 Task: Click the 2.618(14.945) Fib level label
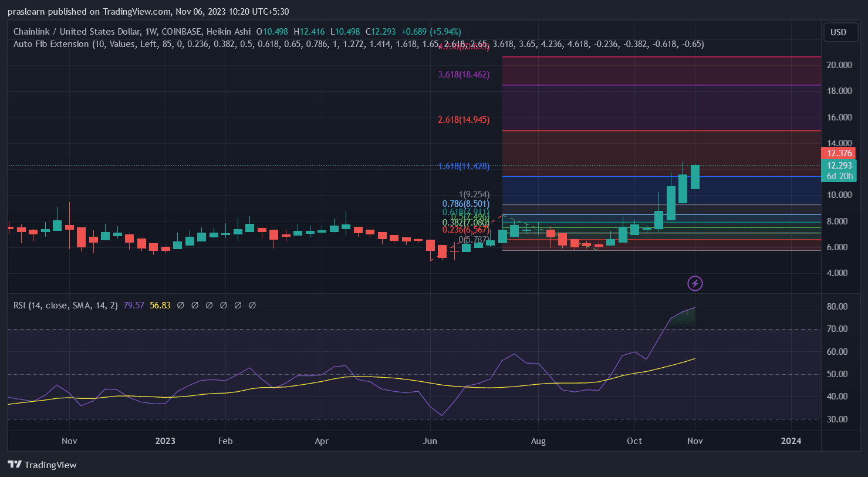click(464, 120)
